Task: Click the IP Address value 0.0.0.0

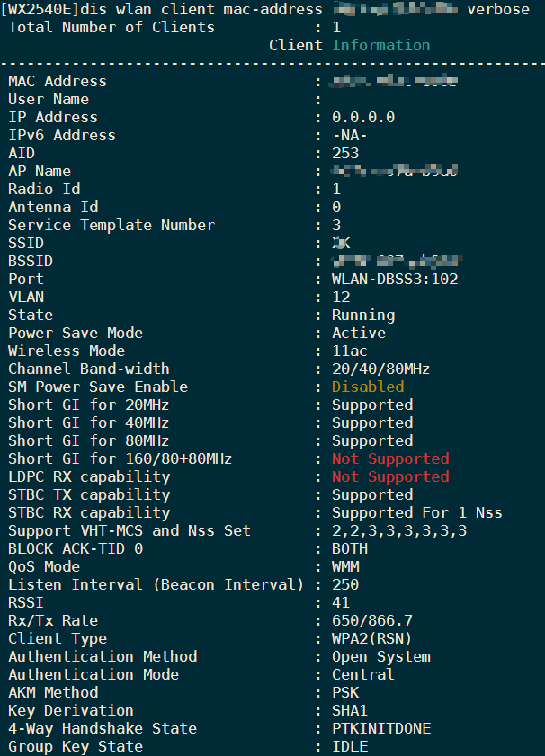Action: 363,117
